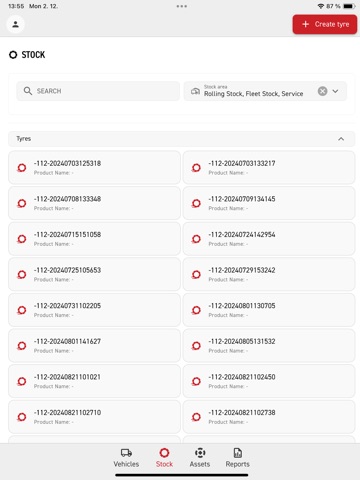This screenshot has height=480, width=360.
Task: Open tyre -112-20240725105653
Action: coord(94,274)
